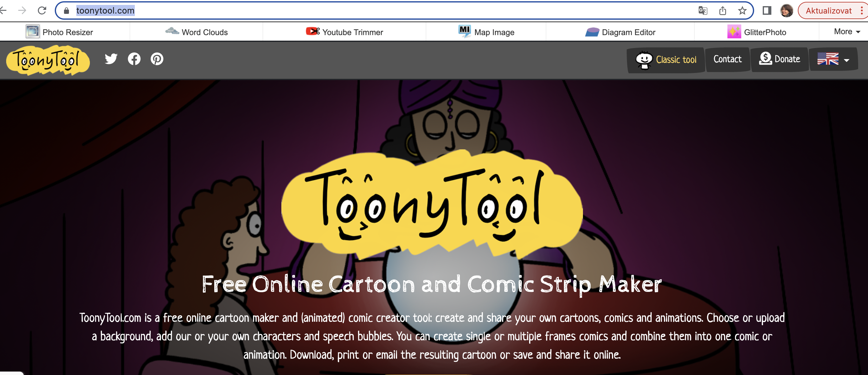Open Youtube Trimmer
The width and height of the screenshot is (868, 375).
[344, 32]
